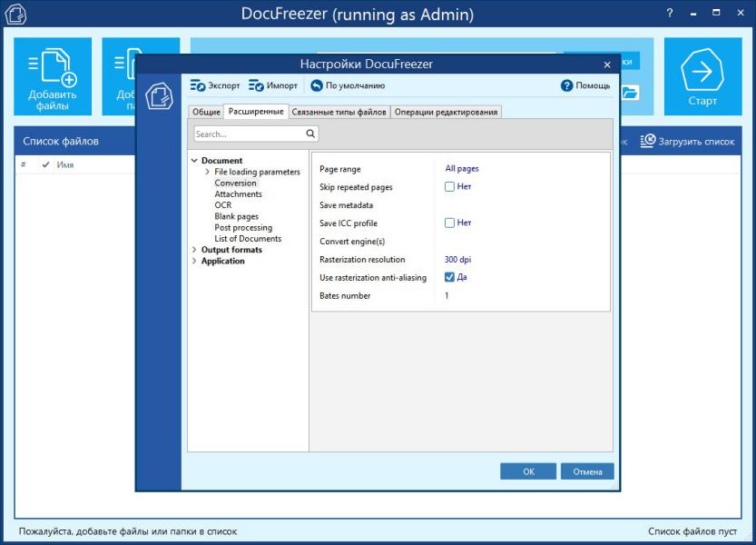Click the search magnifier icon

click(x=310, y=134)
